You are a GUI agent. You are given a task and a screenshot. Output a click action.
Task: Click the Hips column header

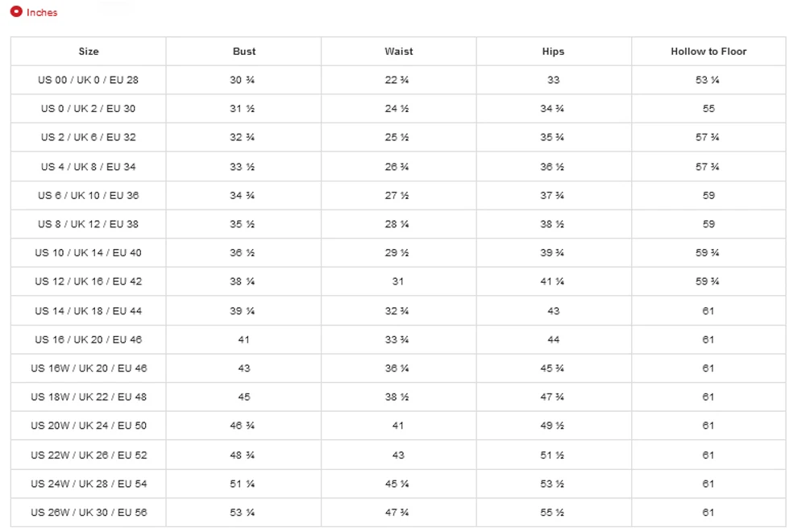[x=553, y=52]
